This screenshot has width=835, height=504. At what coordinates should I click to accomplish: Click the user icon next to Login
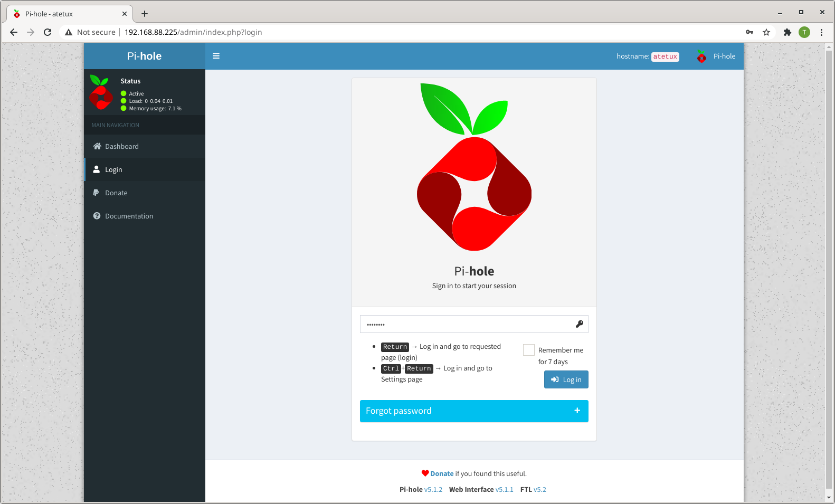pyautogui.click(x=97, y=169)
